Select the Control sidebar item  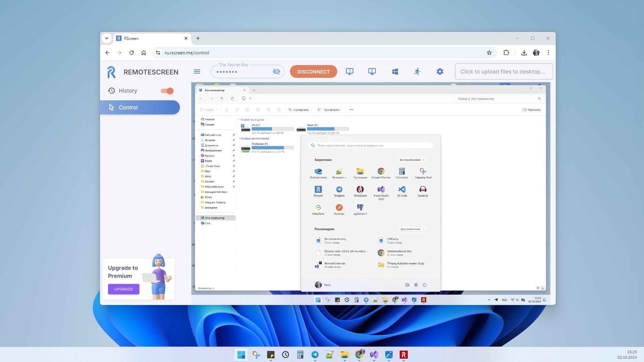click(x=140, y=107)
